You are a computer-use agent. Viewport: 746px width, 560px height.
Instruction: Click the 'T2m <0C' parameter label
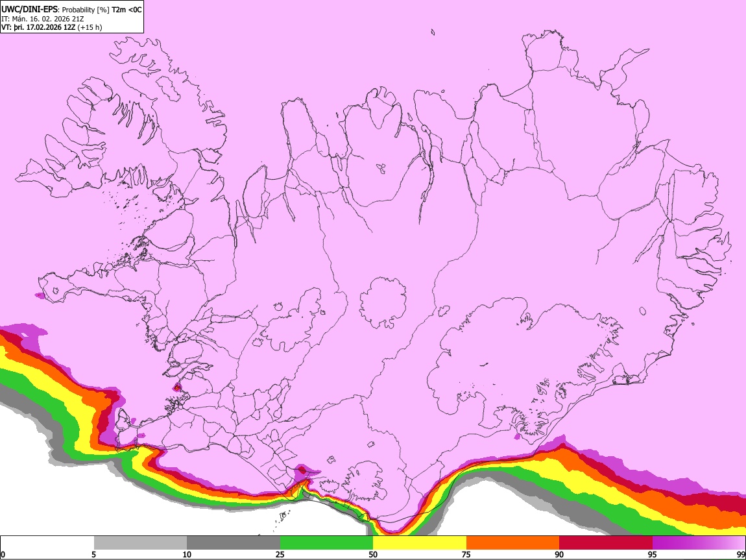[126, 10]
